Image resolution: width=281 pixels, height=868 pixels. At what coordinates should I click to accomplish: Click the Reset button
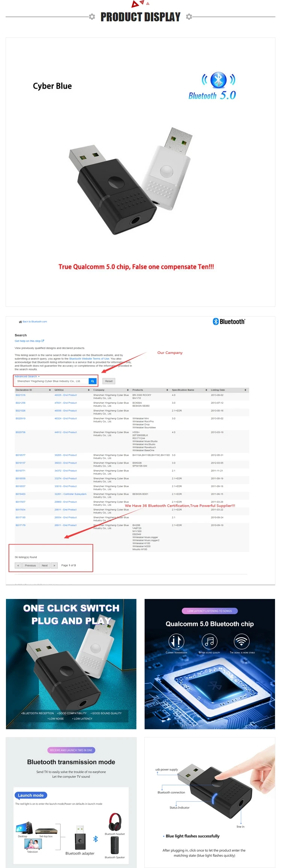(x=109, y=381)
